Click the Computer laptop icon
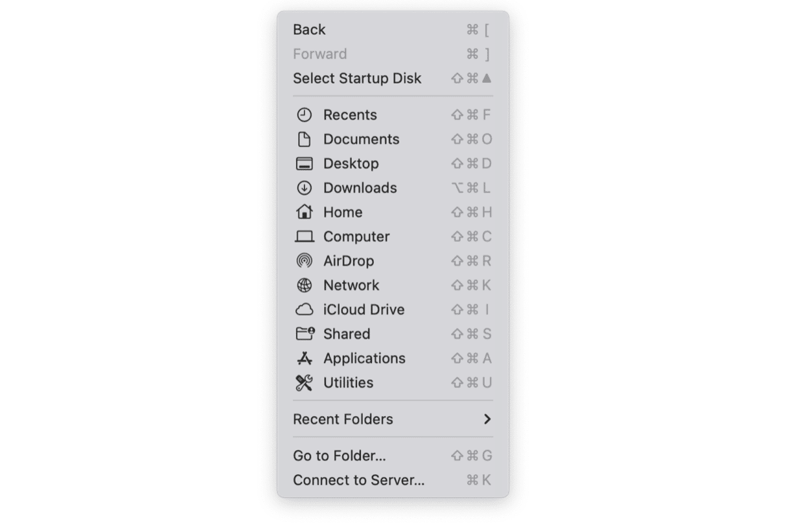This screenshot has width=788, height=532. [x=304, y=237]
